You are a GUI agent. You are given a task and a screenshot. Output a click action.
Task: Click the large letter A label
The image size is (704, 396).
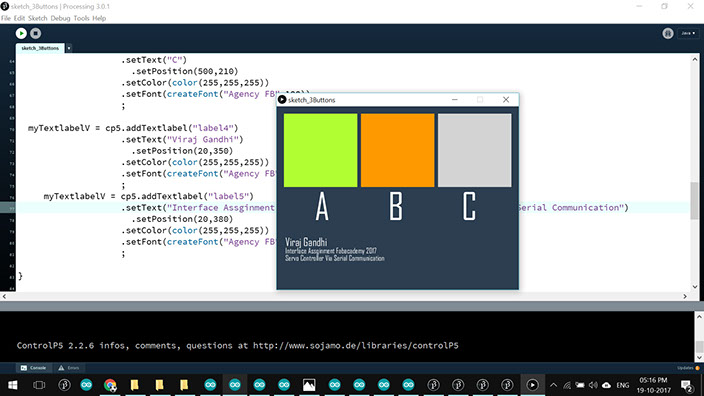(x=322, y=207)
